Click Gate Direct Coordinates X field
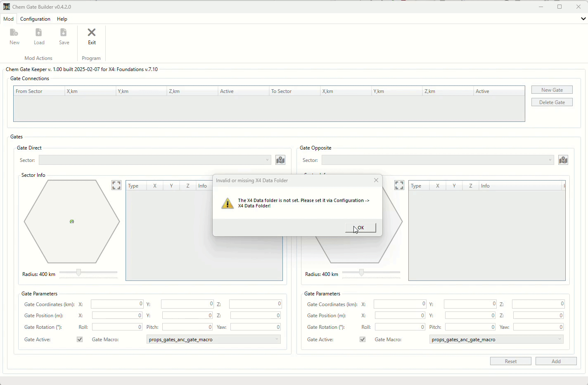588x385 pixels. point(117,304)
